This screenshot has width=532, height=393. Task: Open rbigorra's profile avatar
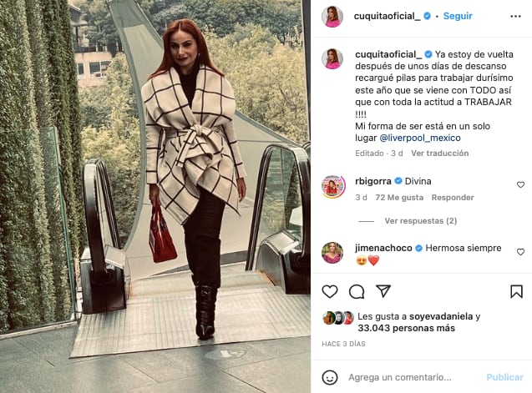click(333, 186)
